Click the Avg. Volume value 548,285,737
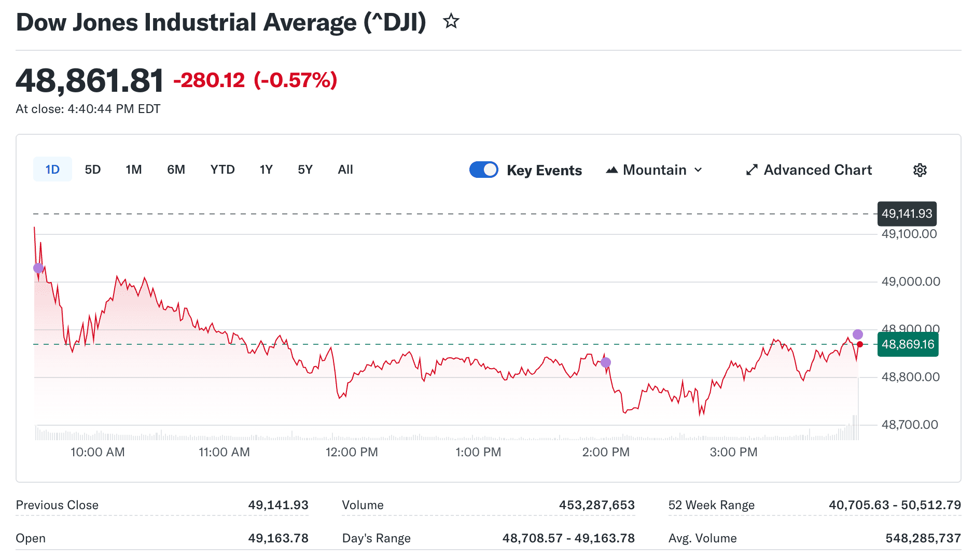 coord(924,538)
